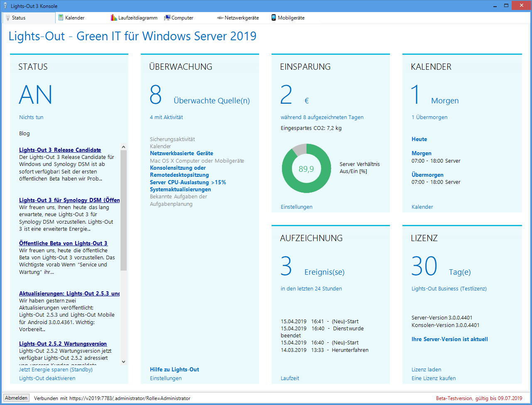Click Eine Lizenz kaufen link
The width and height of the screenshot is (532, 405).
click(x=434, y=378)
